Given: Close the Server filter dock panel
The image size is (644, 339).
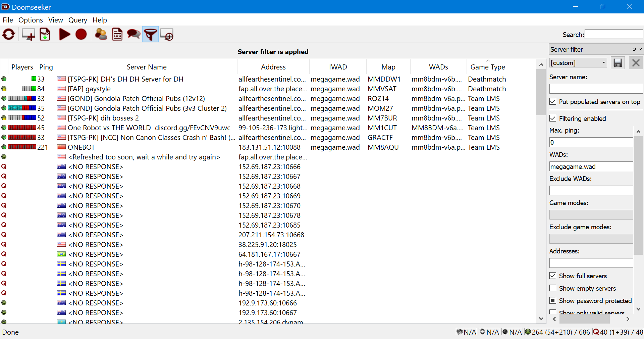Looking at the screenshot, I should [x=641, y=49].
